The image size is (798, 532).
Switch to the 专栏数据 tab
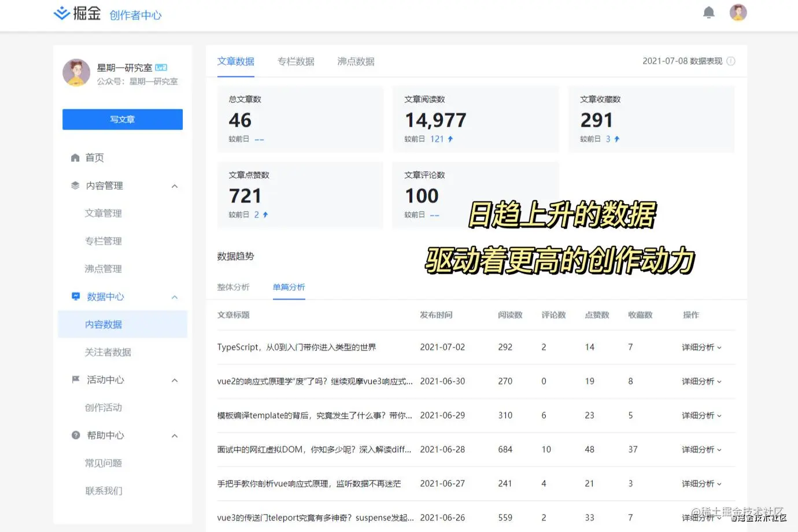[x=295, y=61]
